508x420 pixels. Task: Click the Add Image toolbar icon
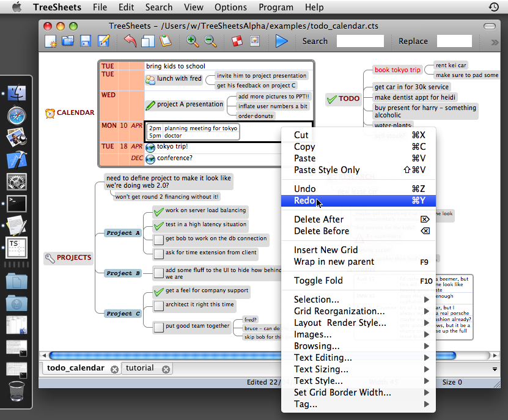(x=255, y=42)
